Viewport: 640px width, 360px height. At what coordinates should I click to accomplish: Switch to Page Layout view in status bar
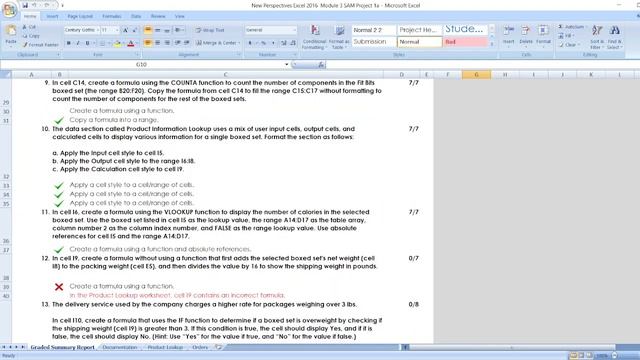581,356
